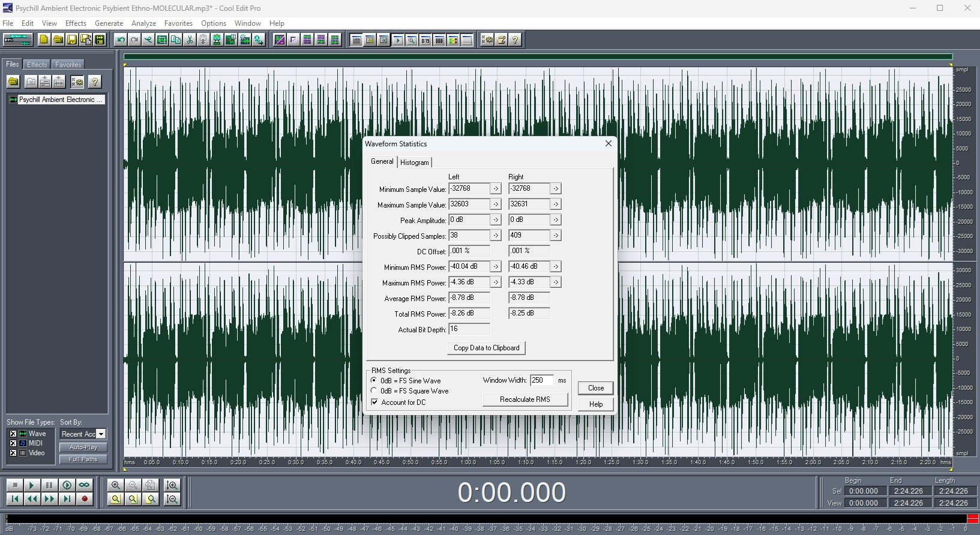The height and width of the screenshot is (535, 980).
Task: Cut selection using scissors icon
Action: [190, 40]
